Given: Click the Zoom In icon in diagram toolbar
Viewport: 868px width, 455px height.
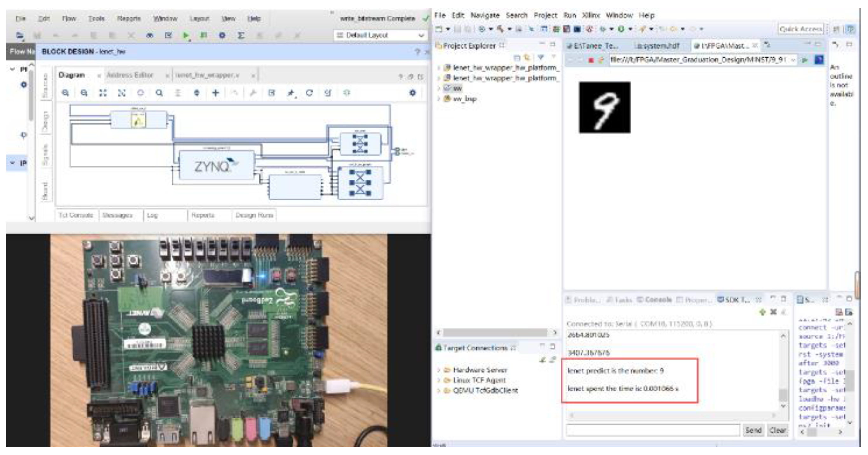Looking at the screenshot, I should pyautogui.click(x=65, y=93).
